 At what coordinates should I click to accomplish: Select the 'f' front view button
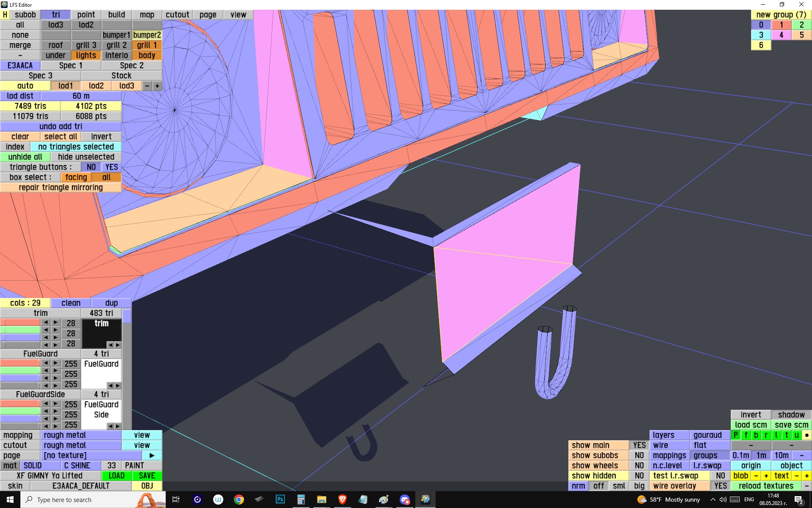click(746, 435)
